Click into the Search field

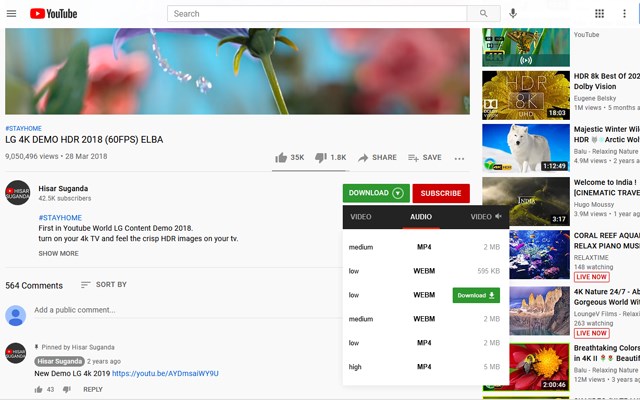click(317, 13)
